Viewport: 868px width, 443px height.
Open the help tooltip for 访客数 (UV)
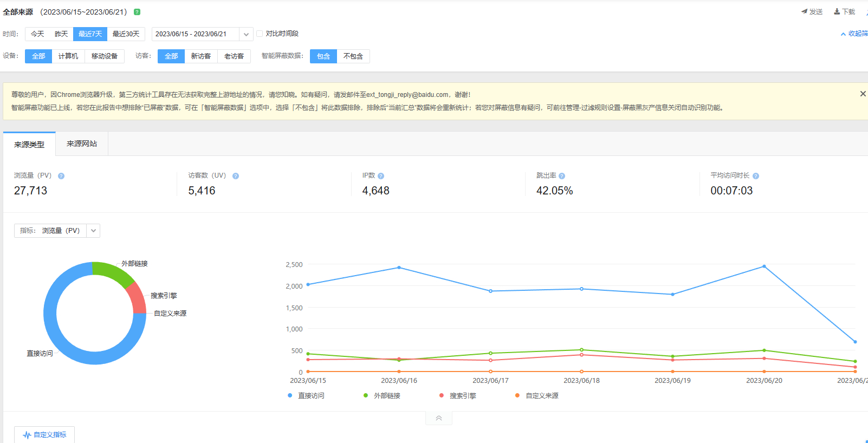point(236,176)
